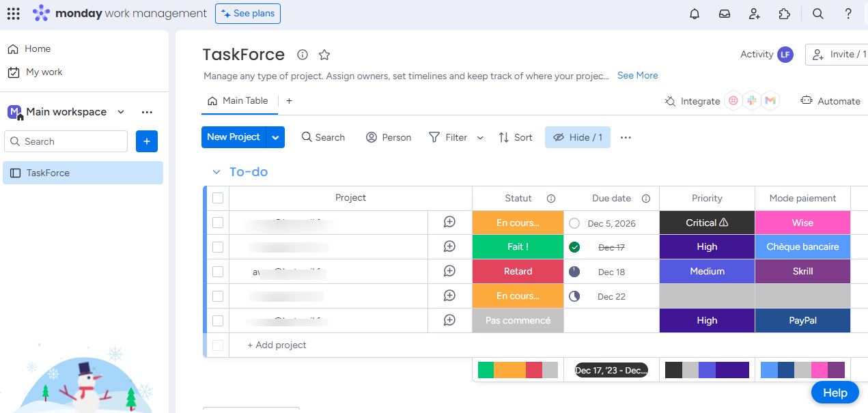Toggle Dec 5, 2026 due date status circle

point(574,223)
